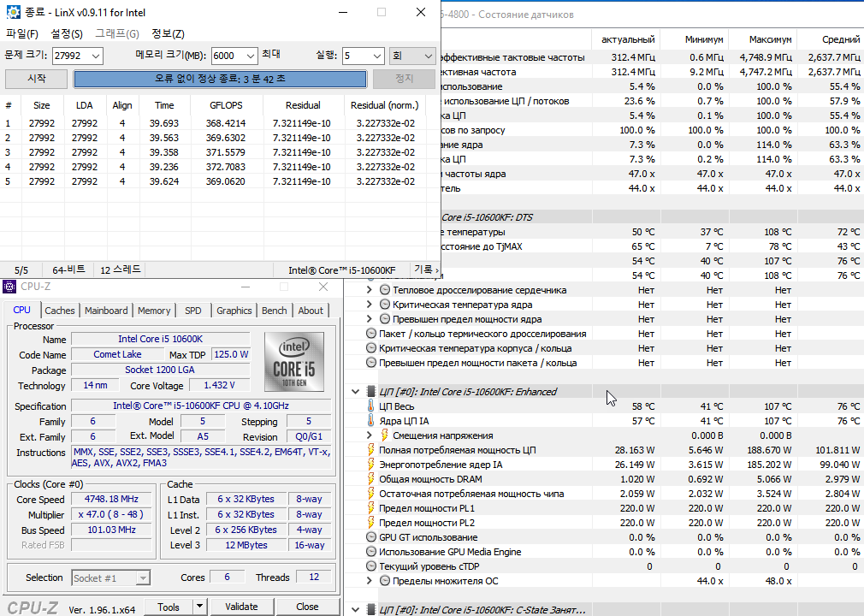The height and width of the screenshot is (616, 864).
Task: Click lightning icon of Общая мощность DRAM
Action: tap(371, 479)
